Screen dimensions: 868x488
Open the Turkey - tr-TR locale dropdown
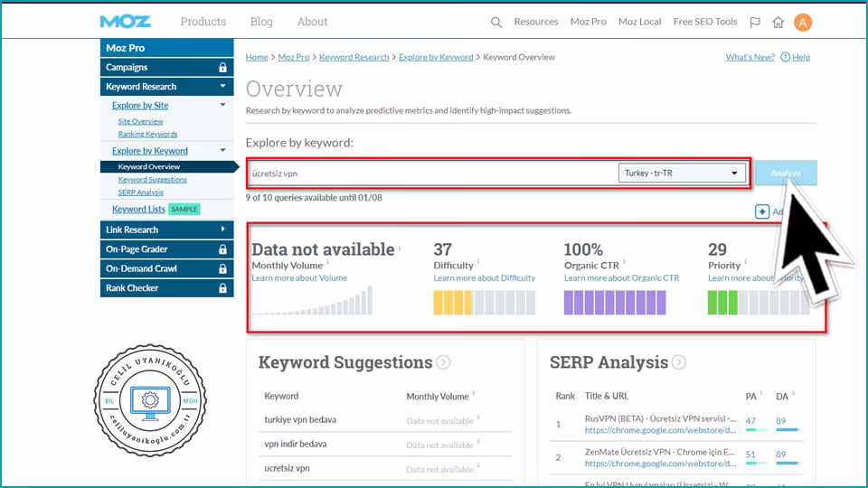click(683, 173)
